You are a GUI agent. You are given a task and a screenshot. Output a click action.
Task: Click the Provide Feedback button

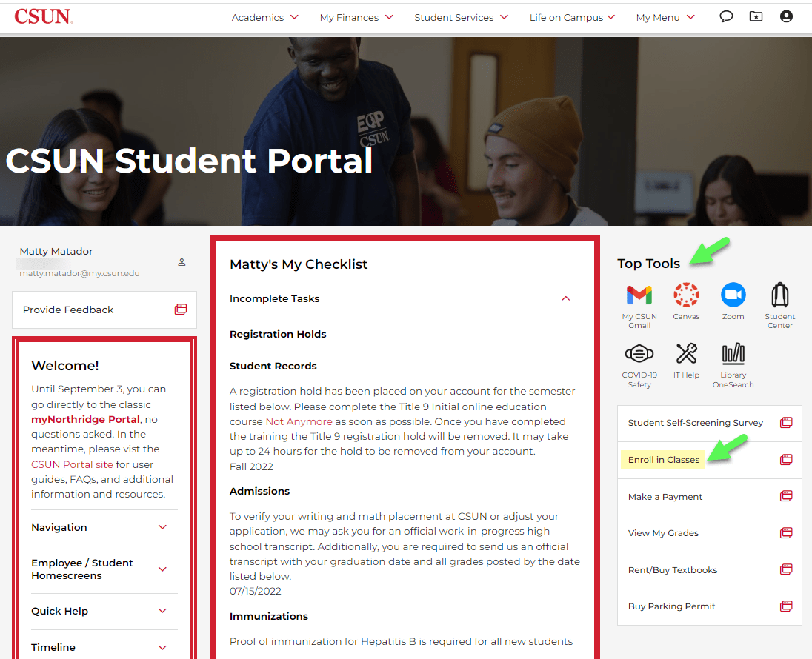coord(104,310)
